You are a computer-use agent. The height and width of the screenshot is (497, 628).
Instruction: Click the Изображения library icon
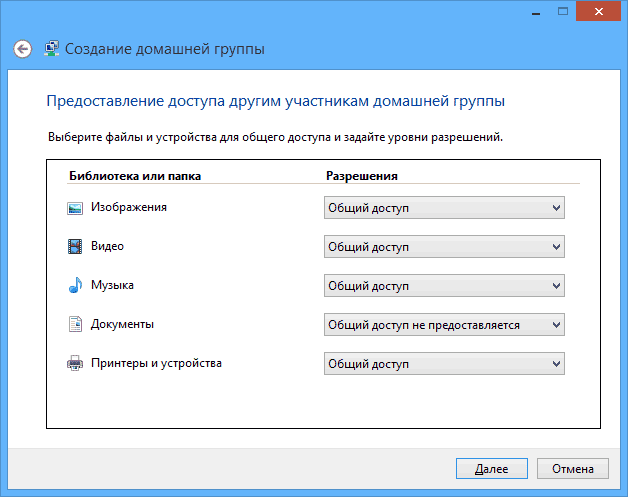click(x=75, y=208)
